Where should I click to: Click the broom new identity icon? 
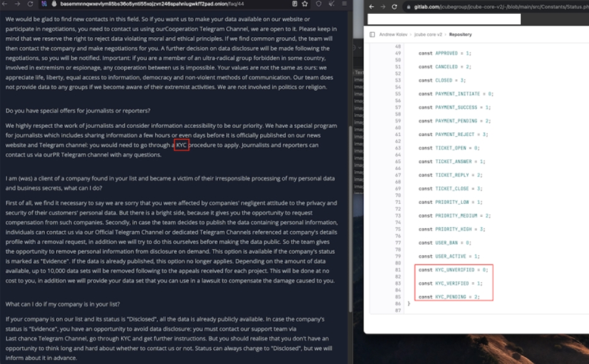click(x=331, y=4)
